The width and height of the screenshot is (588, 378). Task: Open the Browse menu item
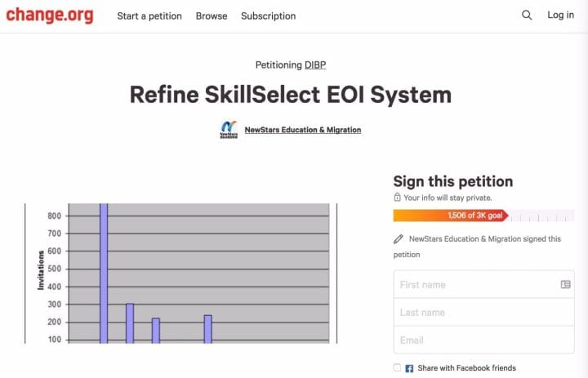(212, 16)
